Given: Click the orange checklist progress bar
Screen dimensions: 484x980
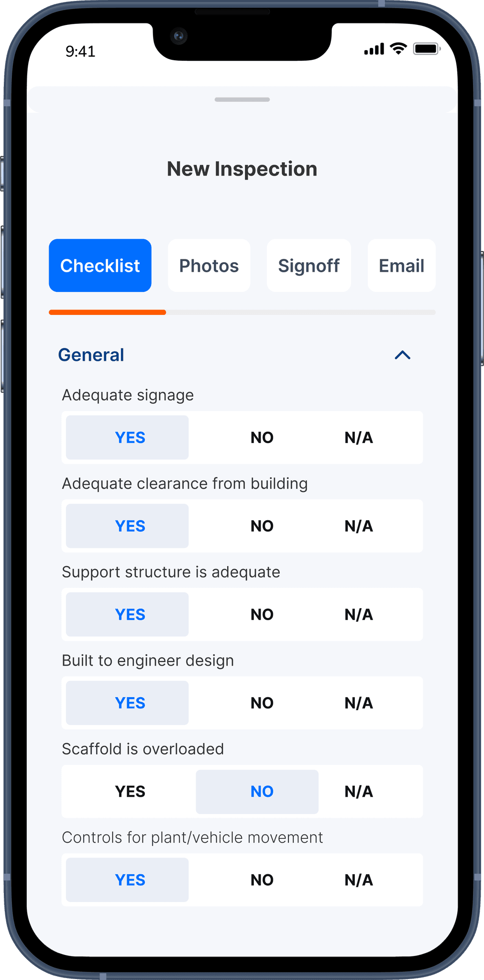Looking at the screenshot, I should [x=107, y=312].
